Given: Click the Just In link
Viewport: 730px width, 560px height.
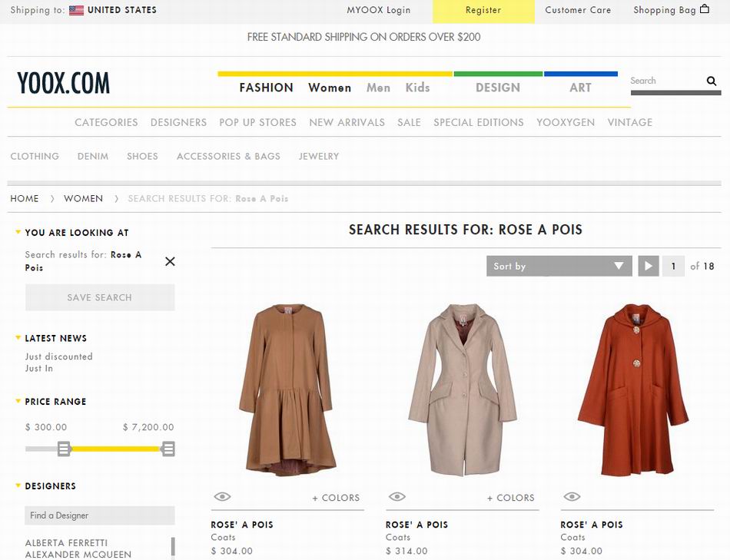Looking at the screenshot, I should coord(39,368).
